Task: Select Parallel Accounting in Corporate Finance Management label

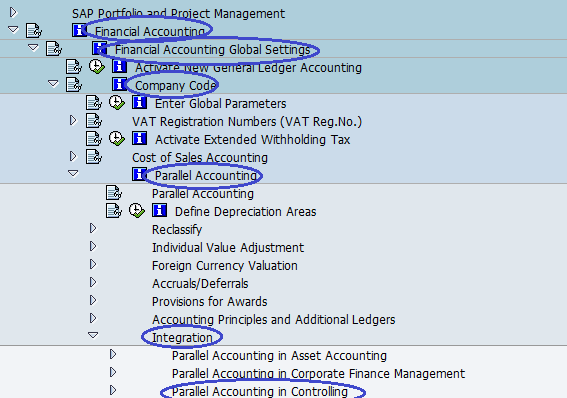Action: point(319,374)
